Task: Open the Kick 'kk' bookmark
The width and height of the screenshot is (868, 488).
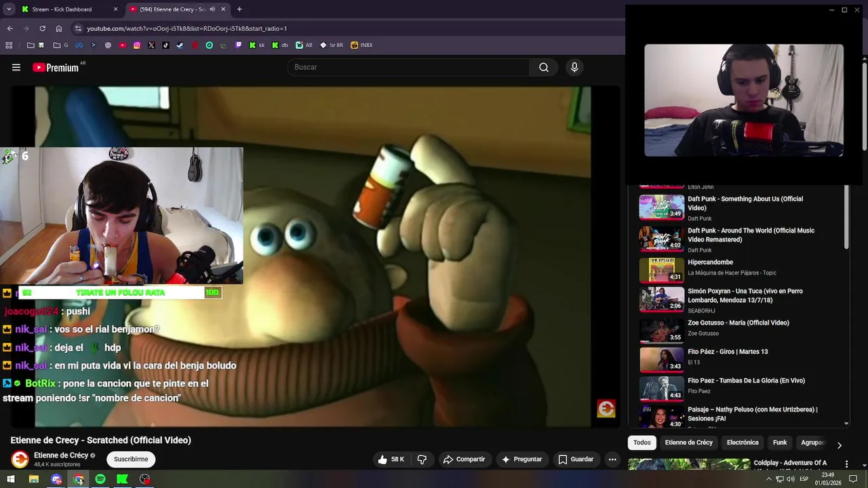Action: (x=257, y=45)
